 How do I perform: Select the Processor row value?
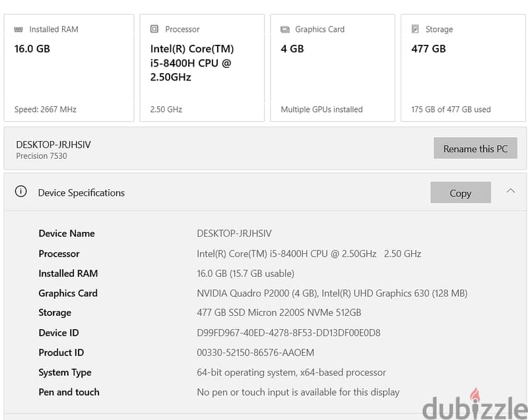309,254
